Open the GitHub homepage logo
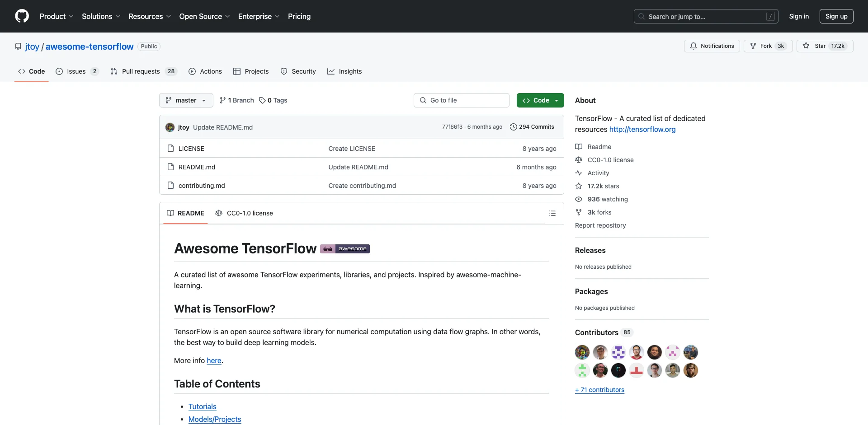Image resolution: width=868 pixels, height=425 pixels. coord(22,16)
